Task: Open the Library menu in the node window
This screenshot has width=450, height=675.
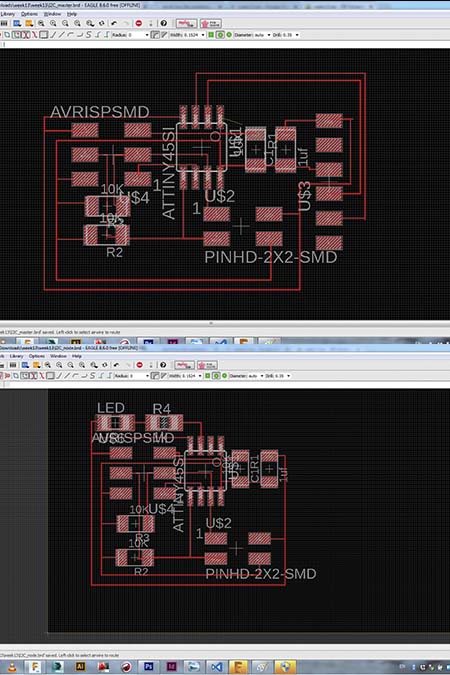Action: [x=16, y=356]
